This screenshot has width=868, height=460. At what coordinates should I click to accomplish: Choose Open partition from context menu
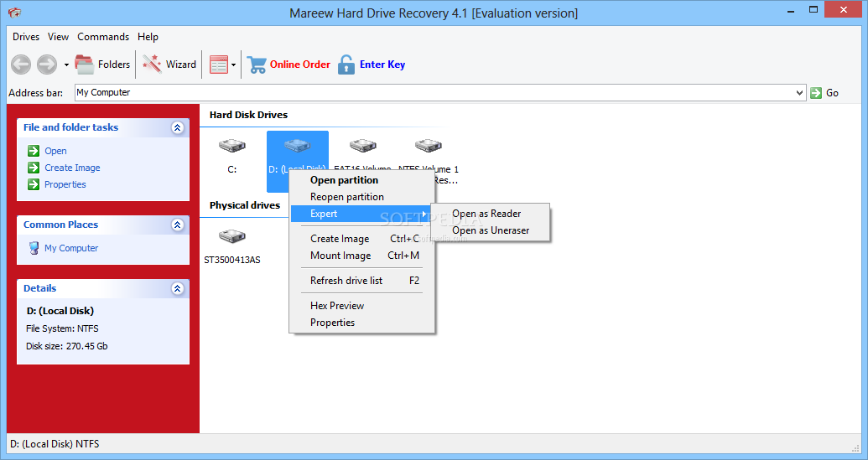pyautogui.click(x=362, y=180)
